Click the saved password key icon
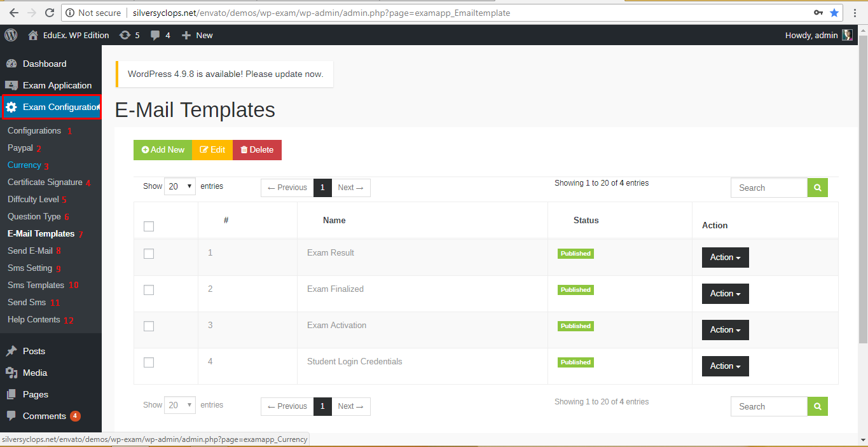 click(818, 13)
